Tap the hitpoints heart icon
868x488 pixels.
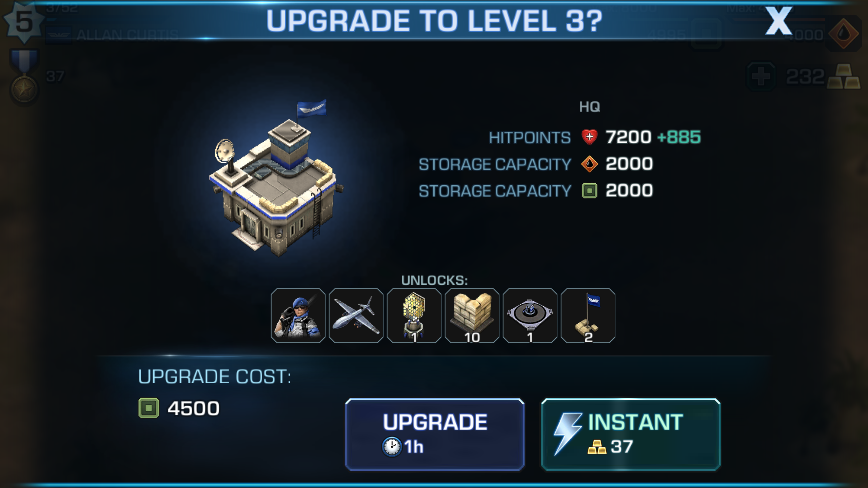tap(589, 137)
